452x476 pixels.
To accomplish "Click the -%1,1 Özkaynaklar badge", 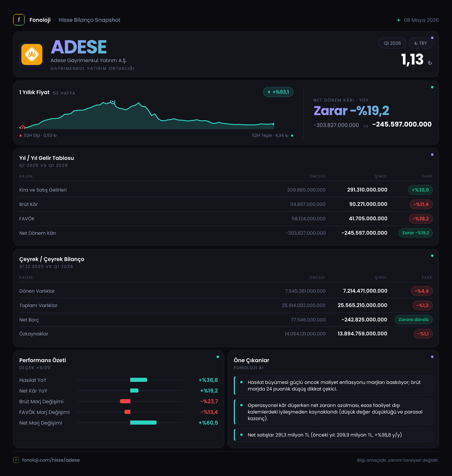I will coord(423,334).
